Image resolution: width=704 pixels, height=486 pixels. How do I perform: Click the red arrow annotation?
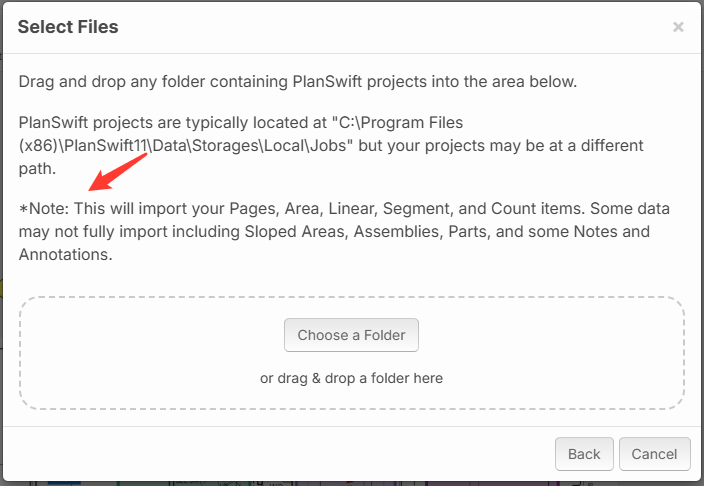[118, 172]
